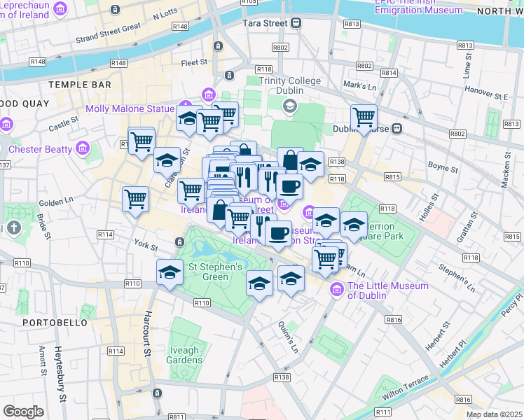Select the Boyne St street label
The image size is (524, 420).
(443, 167)
